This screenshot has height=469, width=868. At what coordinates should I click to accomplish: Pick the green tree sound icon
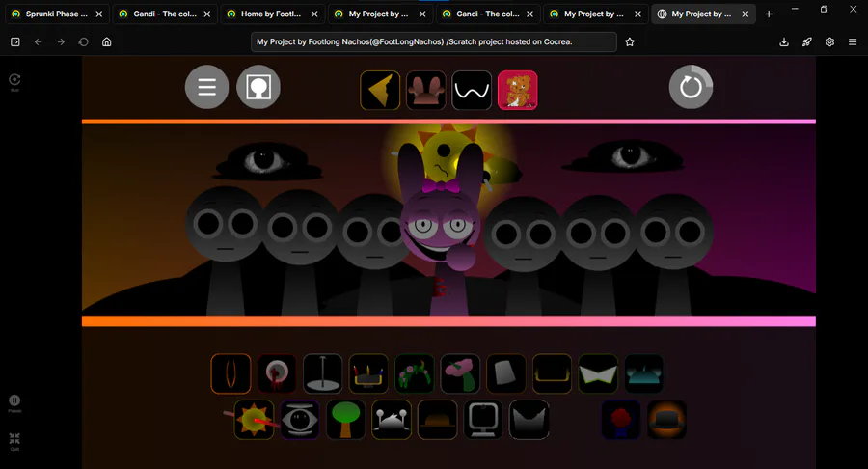[x=345, y=420]
